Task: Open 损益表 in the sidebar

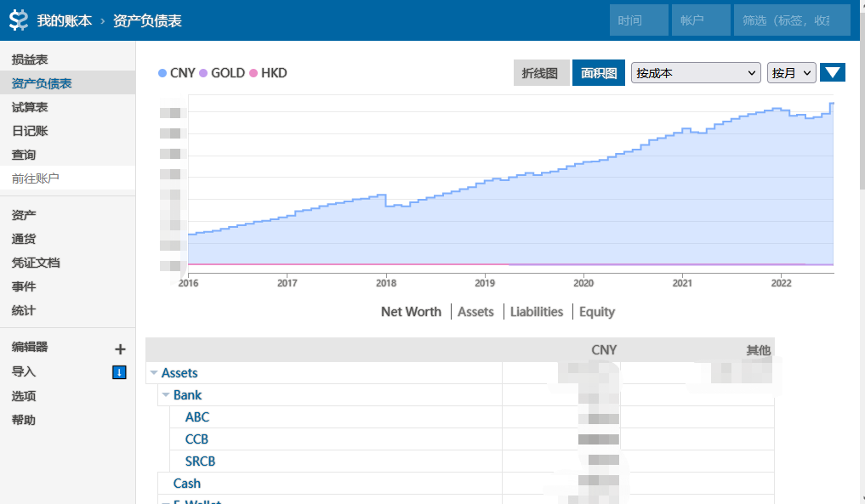Action: coord(30,59)
